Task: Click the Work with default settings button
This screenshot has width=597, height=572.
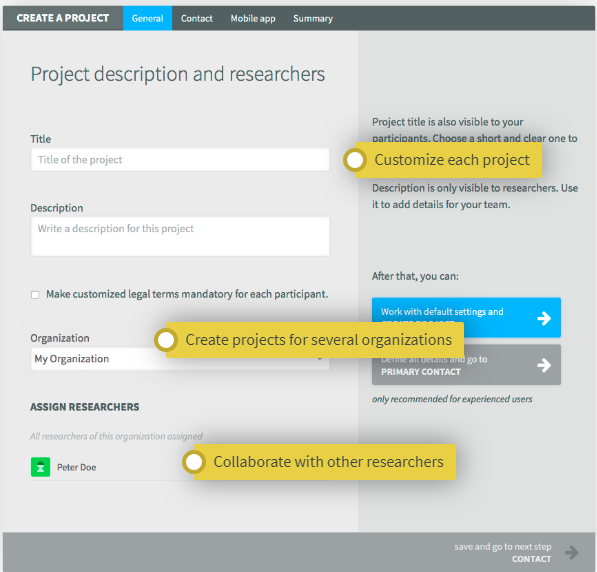Action: [466, 318]
